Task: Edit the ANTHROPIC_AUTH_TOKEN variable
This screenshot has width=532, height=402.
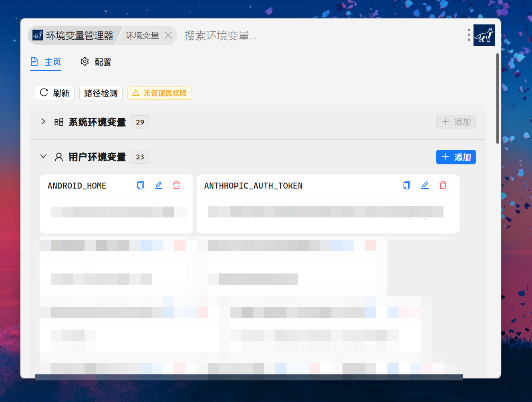Action: [425, 185]
